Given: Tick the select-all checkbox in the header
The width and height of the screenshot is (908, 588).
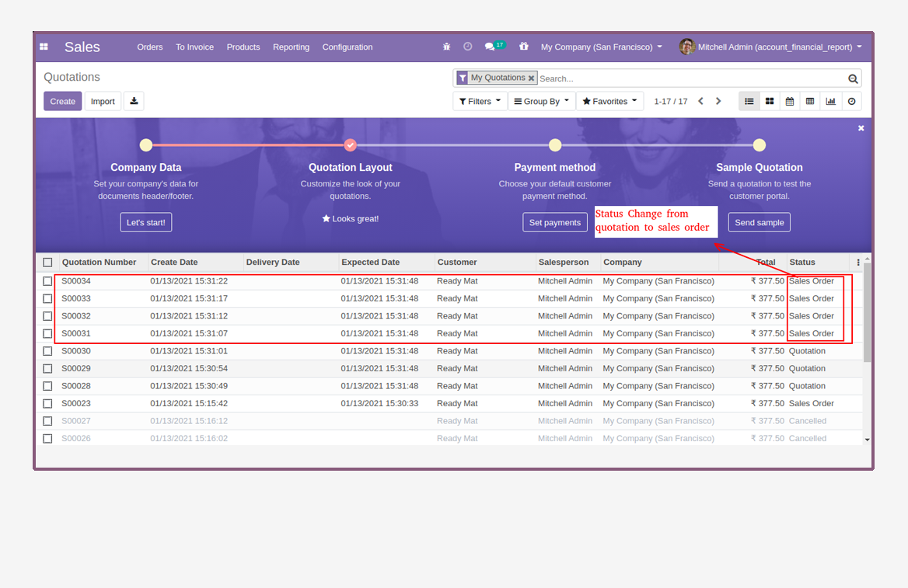Looking at the screenshot, I should [x=47, y=263].
